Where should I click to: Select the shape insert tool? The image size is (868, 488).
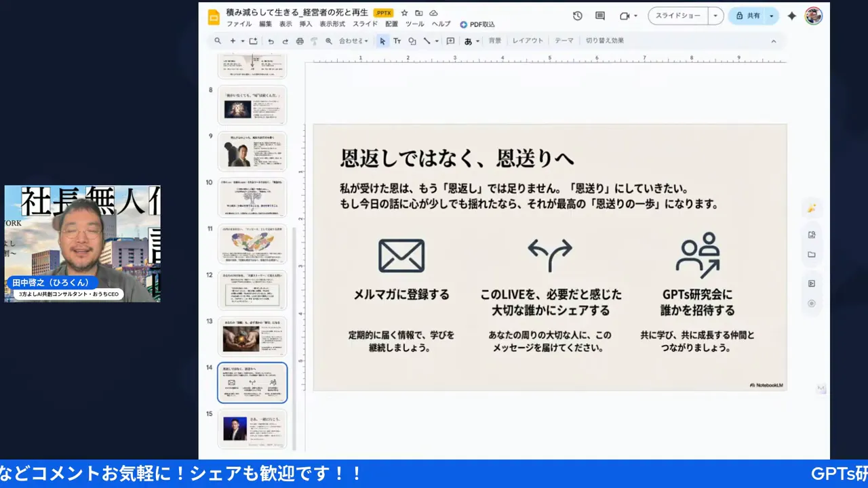click(x=412, y=41)
